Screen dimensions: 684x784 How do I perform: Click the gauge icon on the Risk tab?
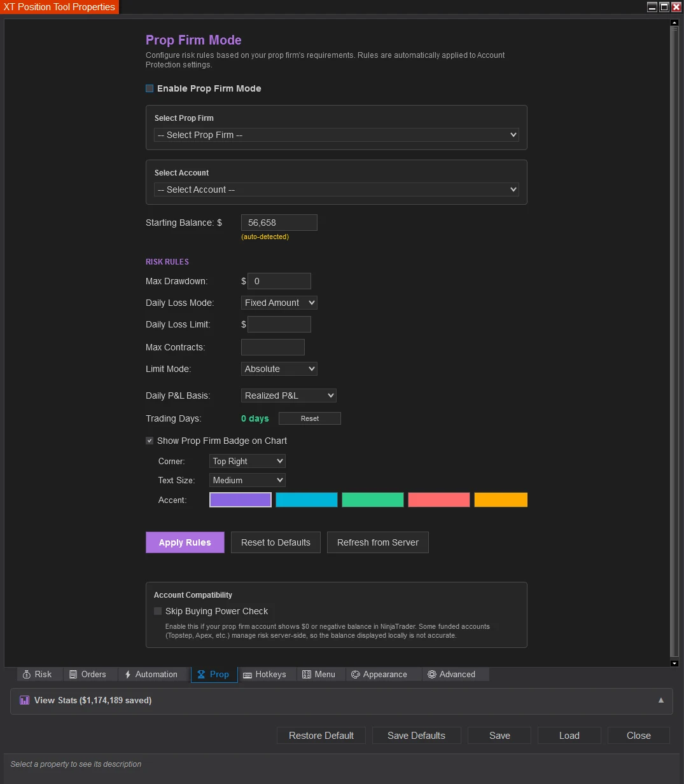point(27,674)
